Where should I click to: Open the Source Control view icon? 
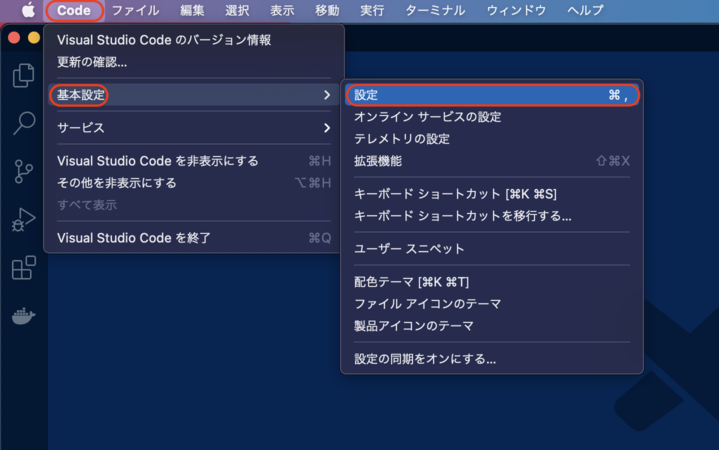[23, 171]
